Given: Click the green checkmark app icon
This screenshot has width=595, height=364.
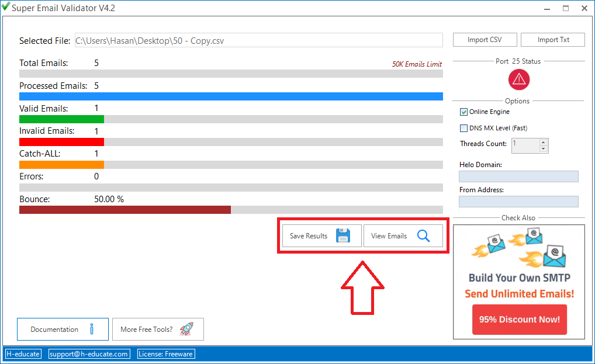Looking at the screenshot, I should click(6, 6).
